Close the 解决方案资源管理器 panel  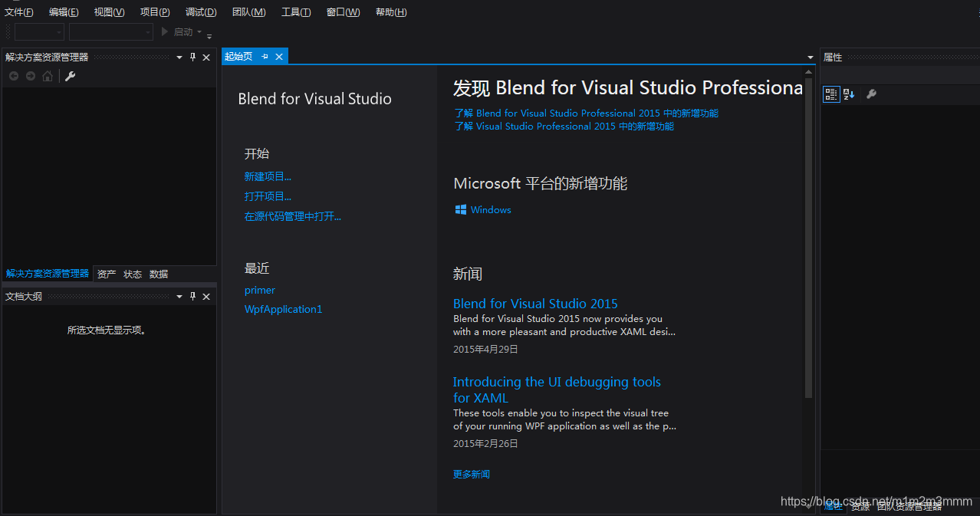[206, 58]
